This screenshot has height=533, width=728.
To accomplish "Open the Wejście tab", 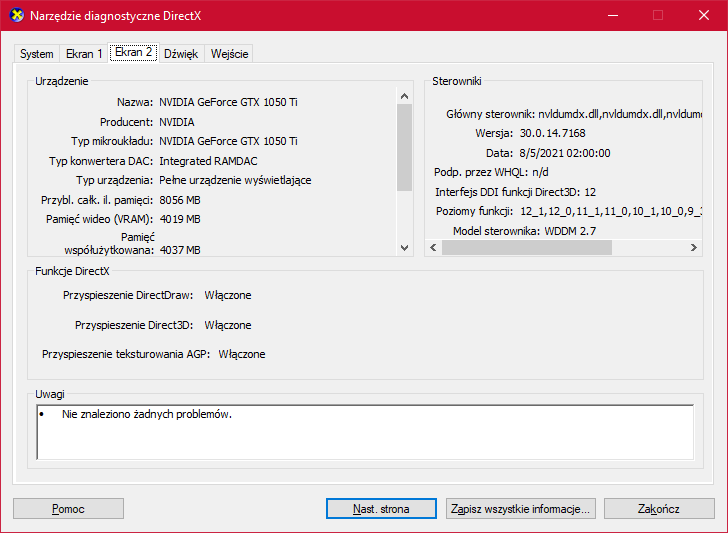I will point(229,54).
